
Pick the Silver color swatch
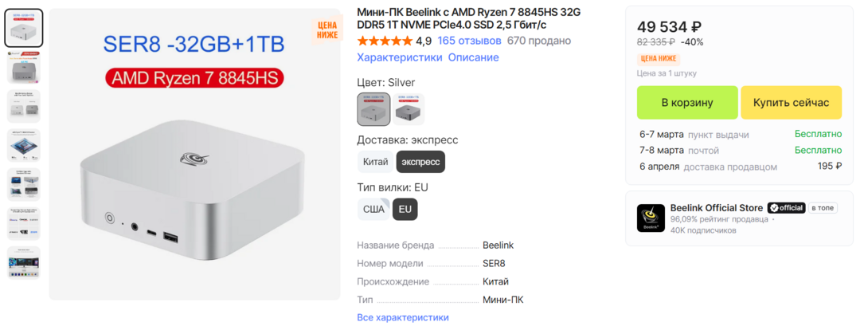click(x=373, y=109)
